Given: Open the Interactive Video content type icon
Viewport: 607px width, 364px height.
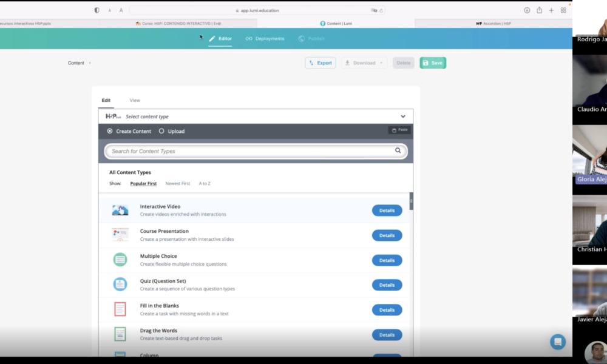Looking at the screenshot, I should pos(120,210).
